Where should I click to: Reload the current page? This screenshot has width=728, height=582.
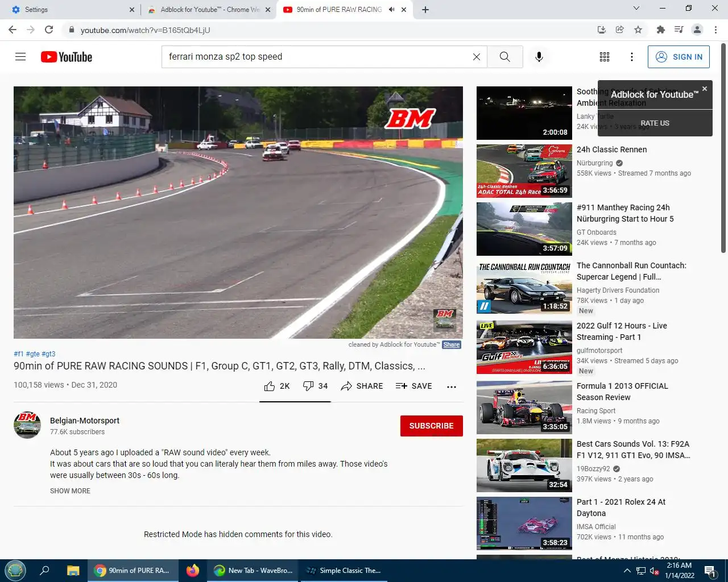(x=49, y=30)
